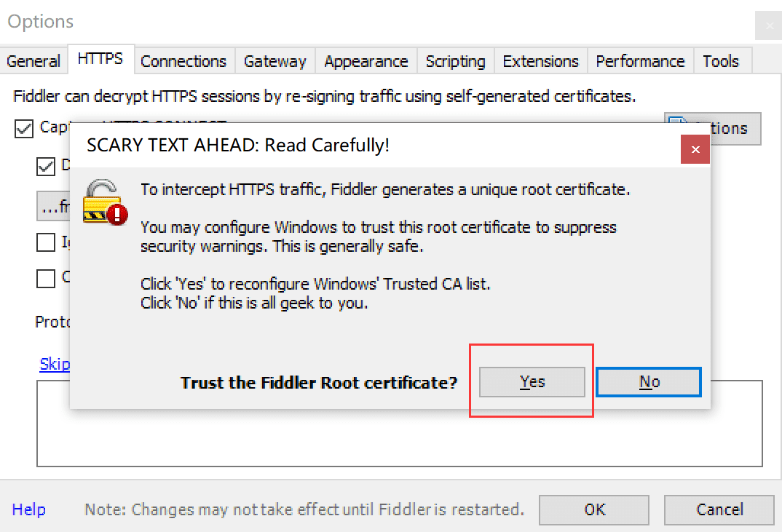Open the Help link
Image resolution: width=782 pixels, height=532 pixels.
tap(28, 509)
